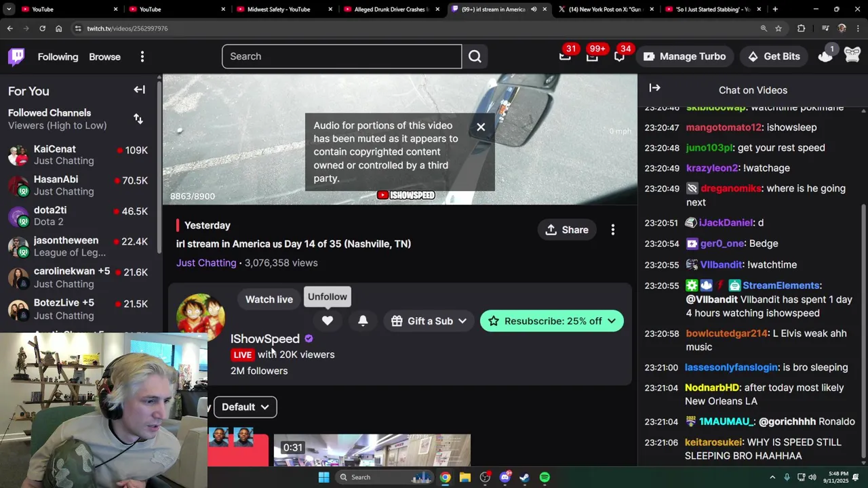Click the page zoom magnifier icon
This screenshot has width=868, height=488.
(x=764, y=28)
